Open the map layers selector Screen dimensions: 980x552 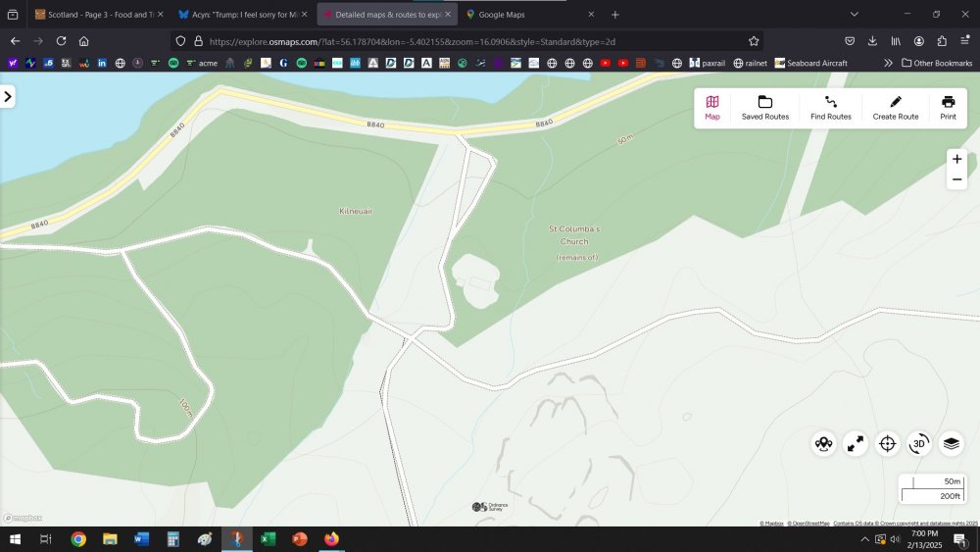(x=951, y=443)
